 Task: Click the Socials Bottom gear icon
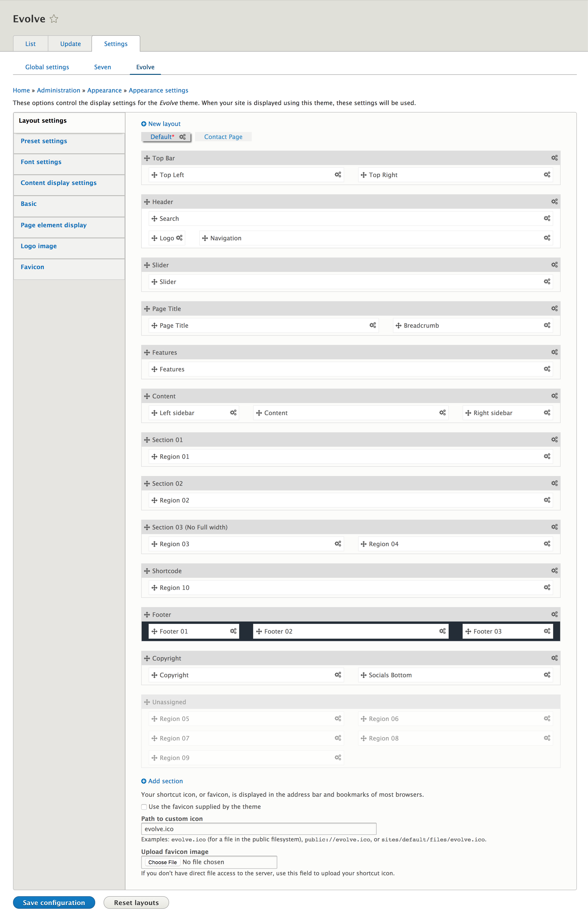click(547, 675)
